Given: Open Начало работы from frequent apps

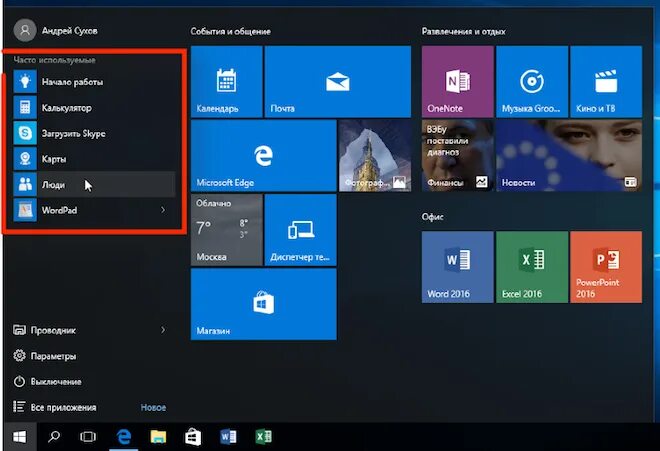Looking at the screenshot, I should [94, 82].
